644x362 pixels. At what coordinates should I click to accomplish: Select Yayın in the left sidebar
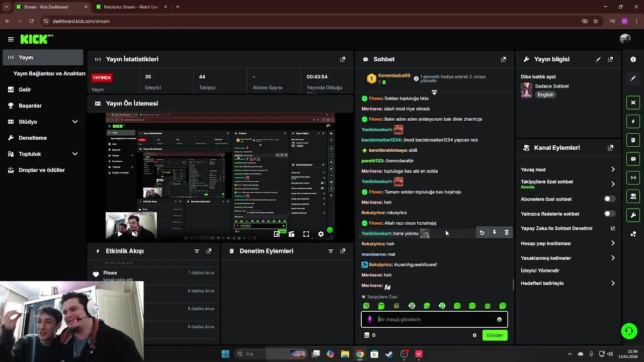pos(43,57)
